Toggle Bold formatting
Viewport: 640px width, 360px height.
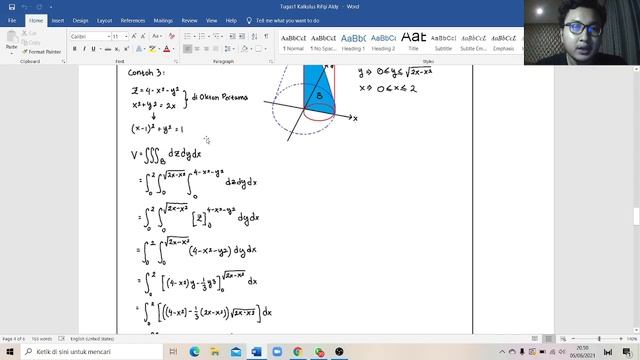click(75, 49)
